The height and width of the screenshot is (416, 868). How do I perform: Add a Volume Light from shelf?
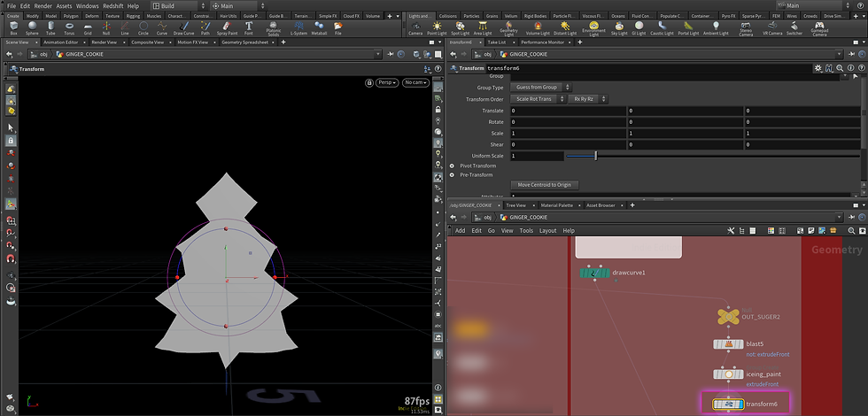click(538, 28)
